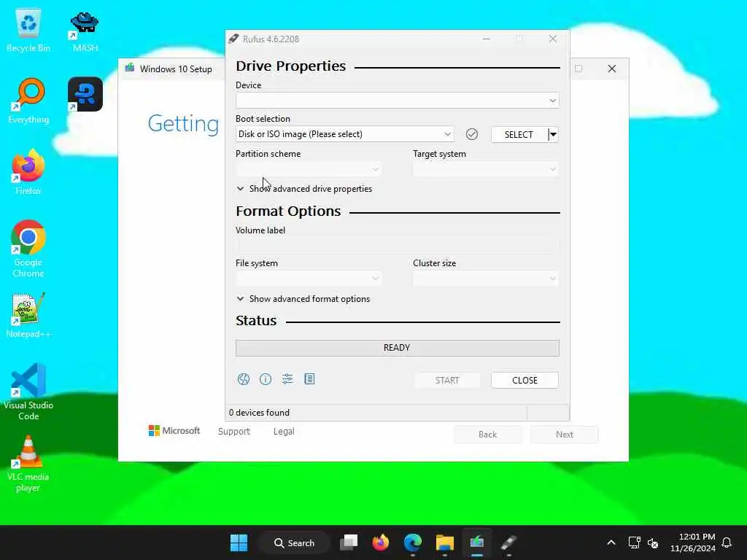Open Notepad++ desktop shortcut

pyautogui.click(x=28, y=315)
